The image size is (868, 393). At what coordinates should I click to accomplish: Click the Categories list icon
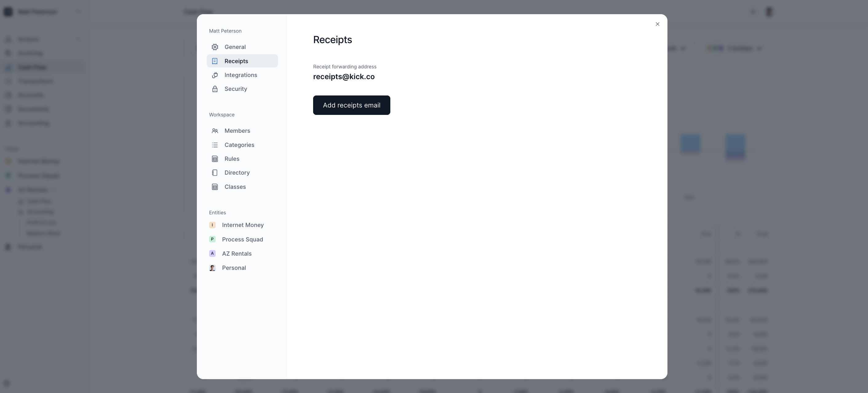click(x=215, y=145)
